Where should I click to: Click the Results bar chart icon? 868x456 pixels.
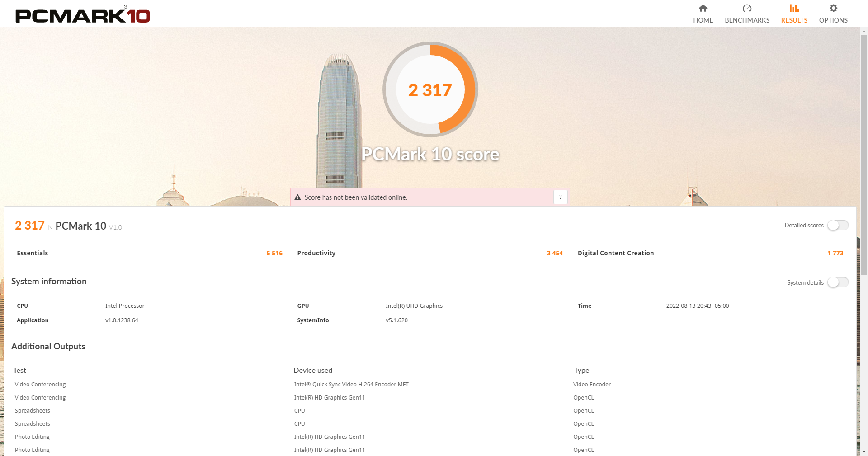click(794, 8)
